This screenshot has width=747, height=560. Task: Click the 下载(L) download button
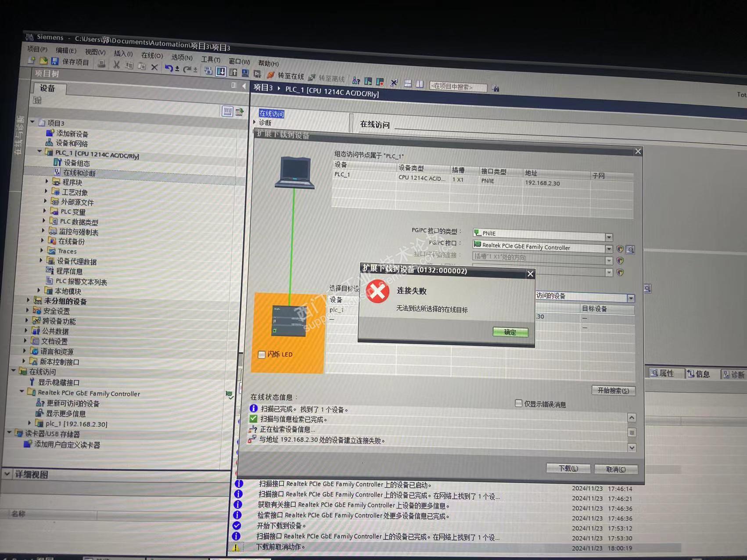point(568,468)
